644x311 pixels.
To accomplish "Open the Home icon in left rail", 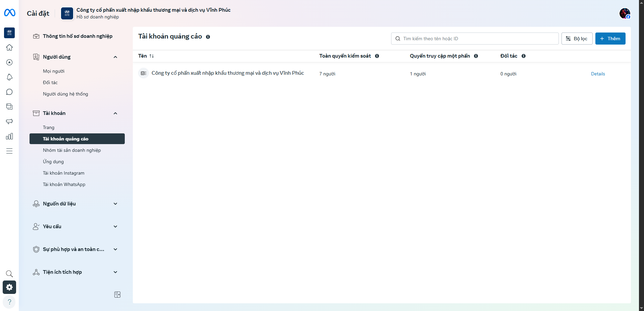I will (9, 48).
